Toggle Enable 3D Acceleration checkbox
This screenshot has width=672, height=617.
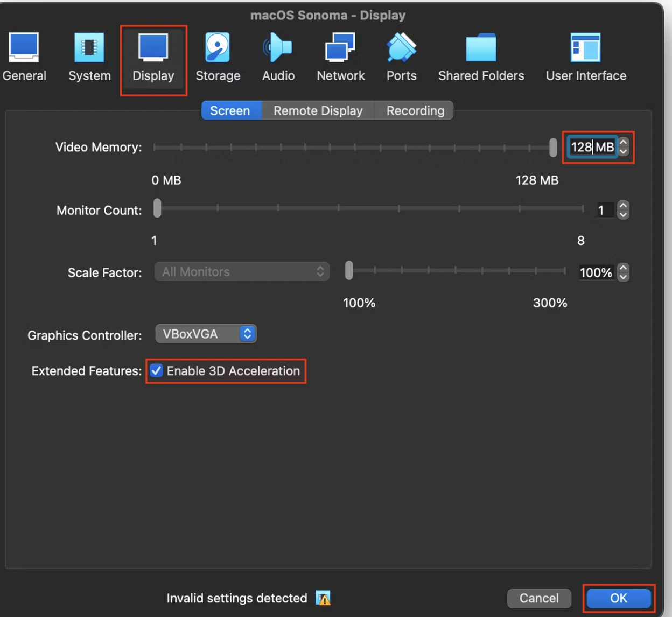tap(156, 370)
